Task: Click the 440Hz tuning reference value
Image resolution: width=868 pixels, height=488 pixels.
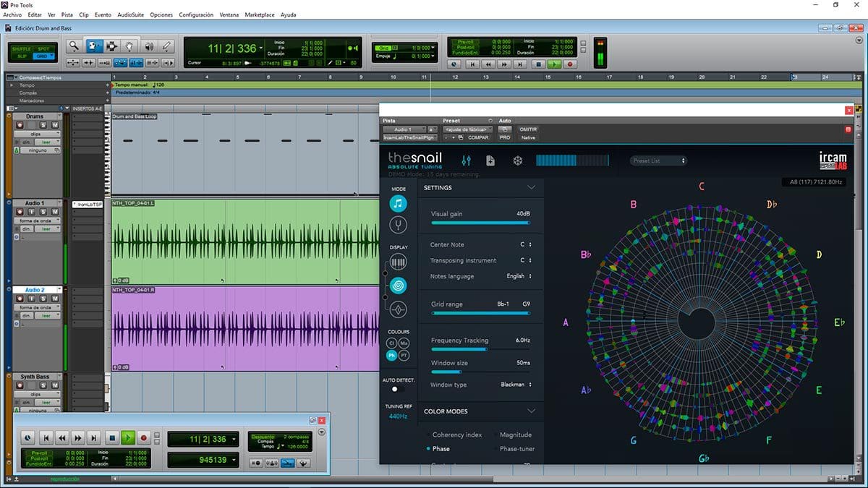Action: pyautogui.click(x=398, y=416)
